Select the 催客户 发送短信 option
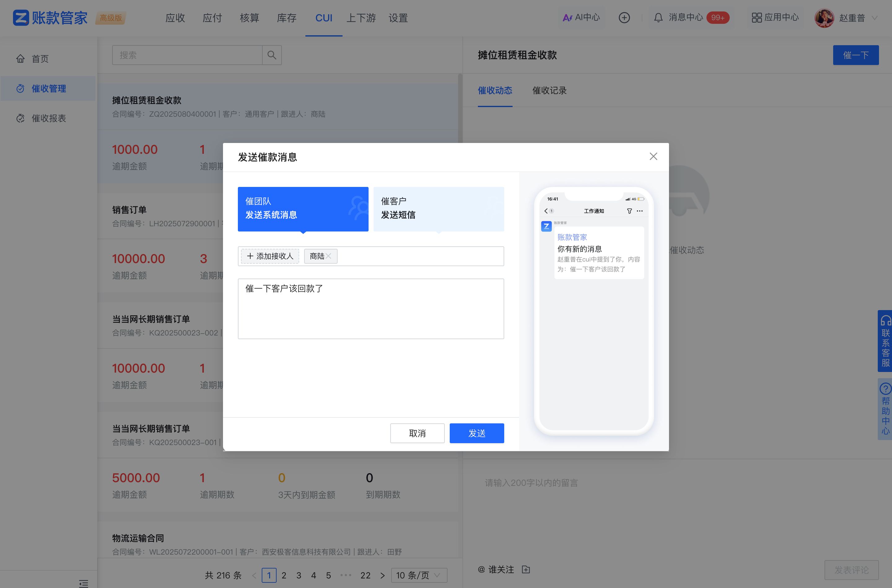Screen dimensions: 892x588 (x=438, y=209)
